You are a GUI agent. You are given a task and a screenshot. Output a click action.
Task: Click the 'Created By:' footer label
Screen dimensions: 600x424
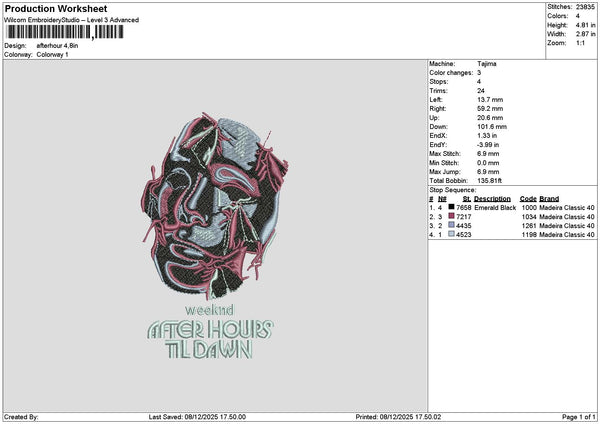(x=21, y=417)
